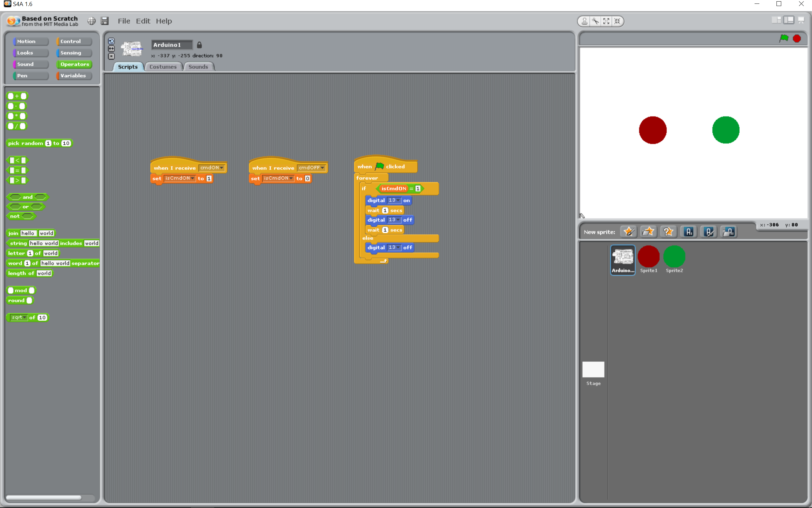Choose new sprite from file

[x=648, y=232]
